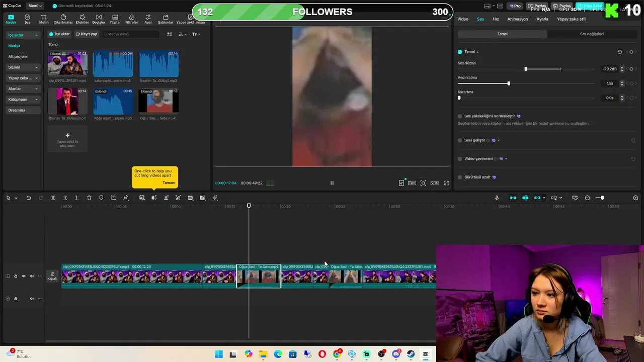Add keyframe for Ses düzeyi
Screen dimensions: 644x362
coord(632,69)
